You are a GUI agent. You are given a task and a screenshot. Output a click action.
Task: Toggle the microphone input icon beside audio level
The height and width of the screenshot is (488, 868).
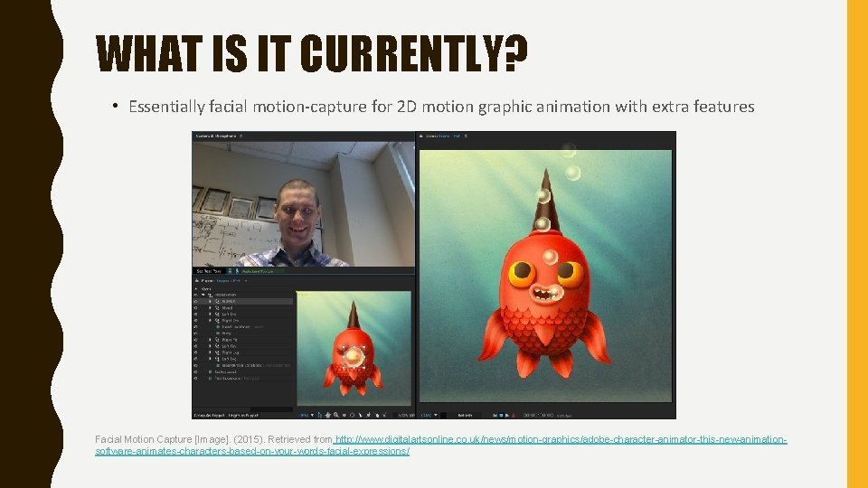point(238,271)
